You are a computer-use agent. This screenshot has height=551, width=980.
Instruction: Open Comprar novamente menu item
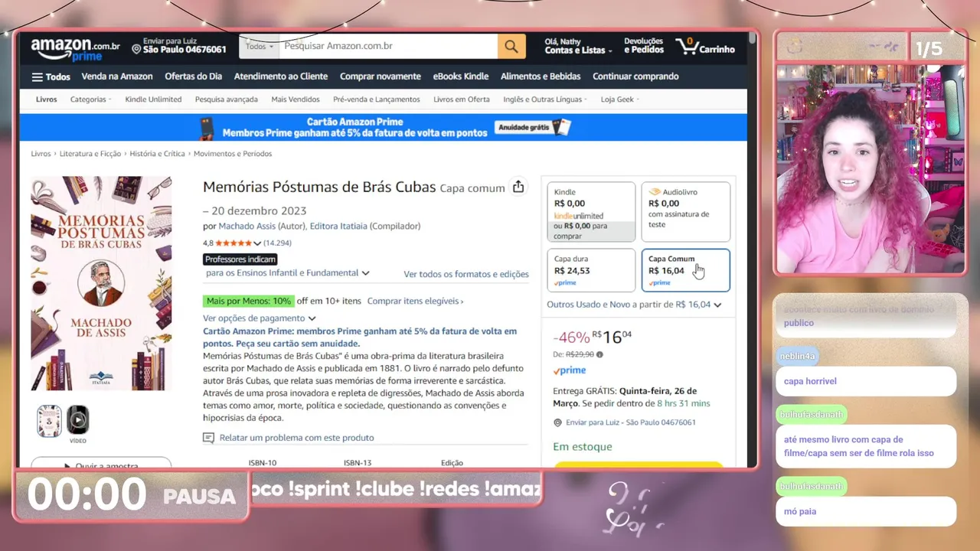381,77
